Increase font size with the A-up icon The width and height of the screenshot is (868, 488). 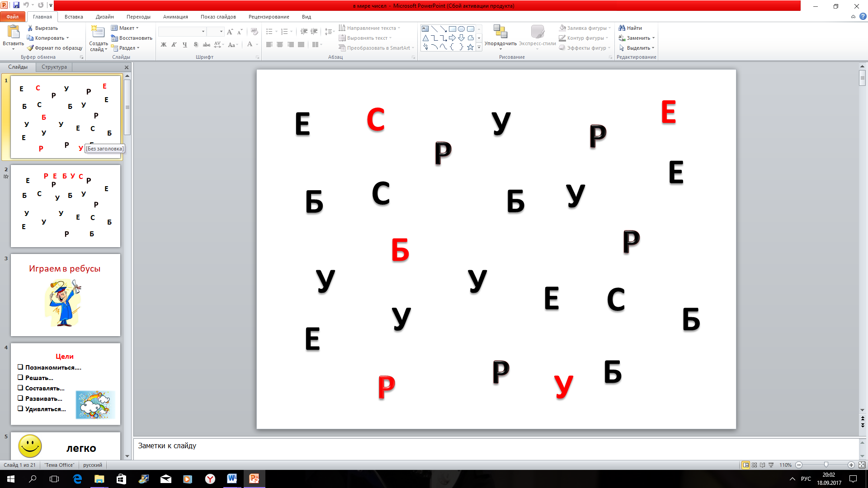point(230,32)
